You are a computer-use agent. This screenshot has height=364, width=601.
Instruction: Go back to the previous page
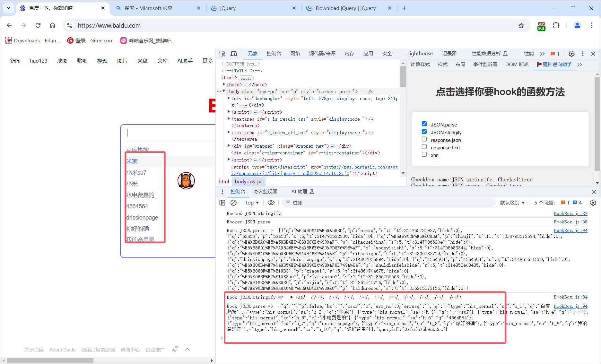[9, 25]
